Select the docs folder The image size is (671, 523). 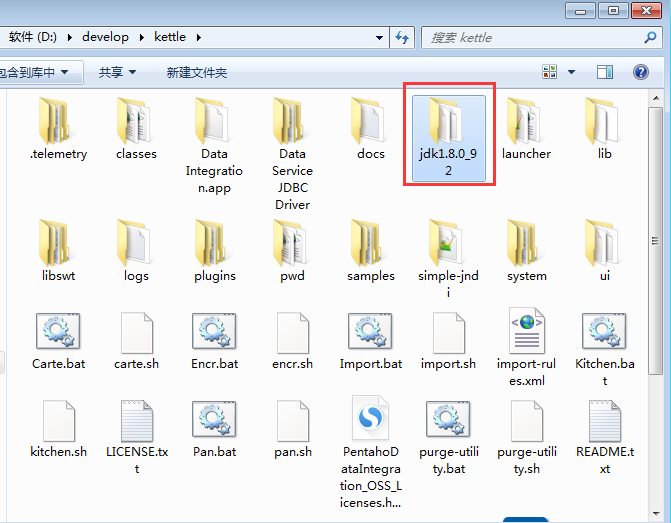[371, 129]
